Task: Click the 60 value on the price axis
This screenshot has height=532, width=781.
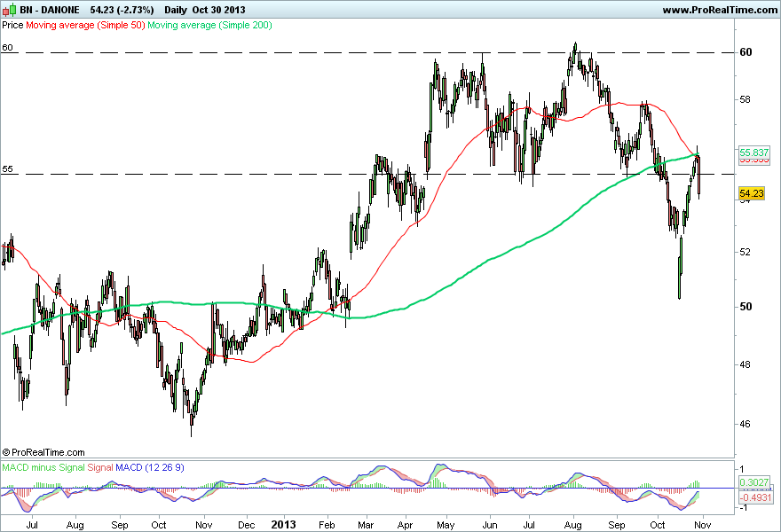Action: point(745,52)
